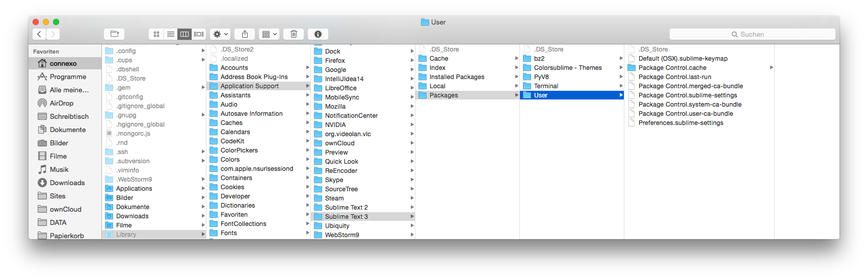Open the Sublime Text 2 folder

tap(346, 208)
